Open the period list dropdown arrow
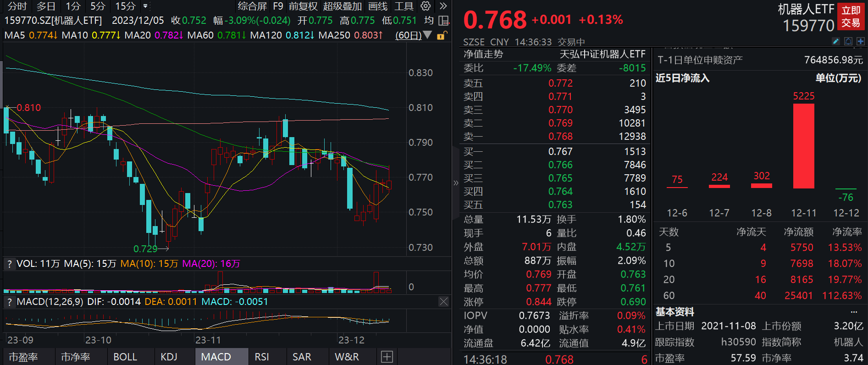This screenshot has height=365, width=868. pos(145,6)
